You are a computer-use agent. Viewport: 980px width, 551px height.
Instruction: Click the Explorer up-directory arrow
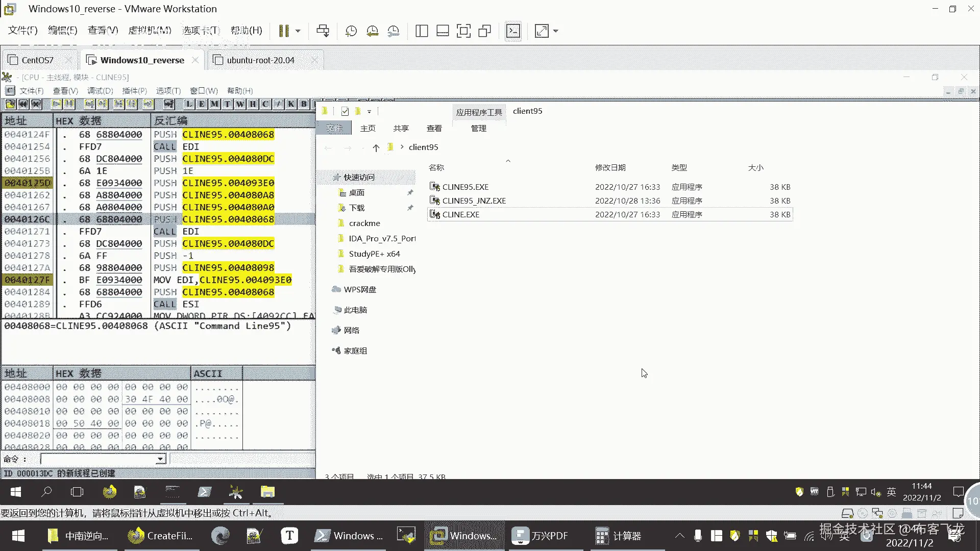pos(376,148)
